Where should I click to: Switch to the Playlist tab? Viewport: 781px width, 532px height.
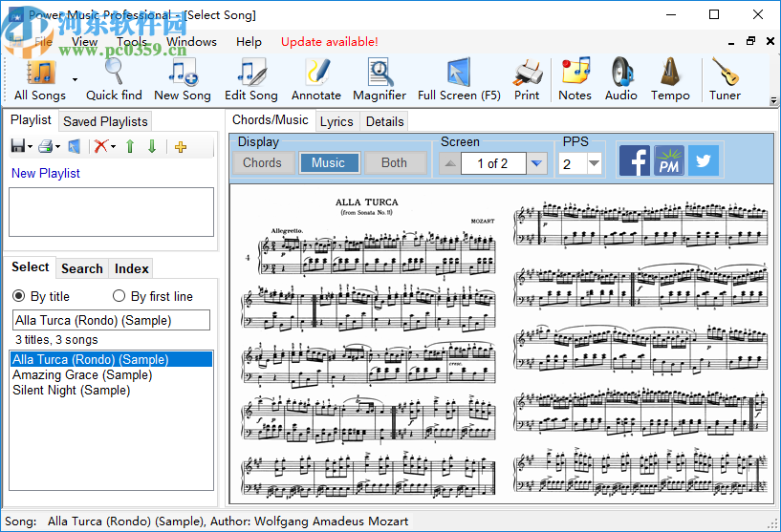pyautogui.click(x=31, y=120)
